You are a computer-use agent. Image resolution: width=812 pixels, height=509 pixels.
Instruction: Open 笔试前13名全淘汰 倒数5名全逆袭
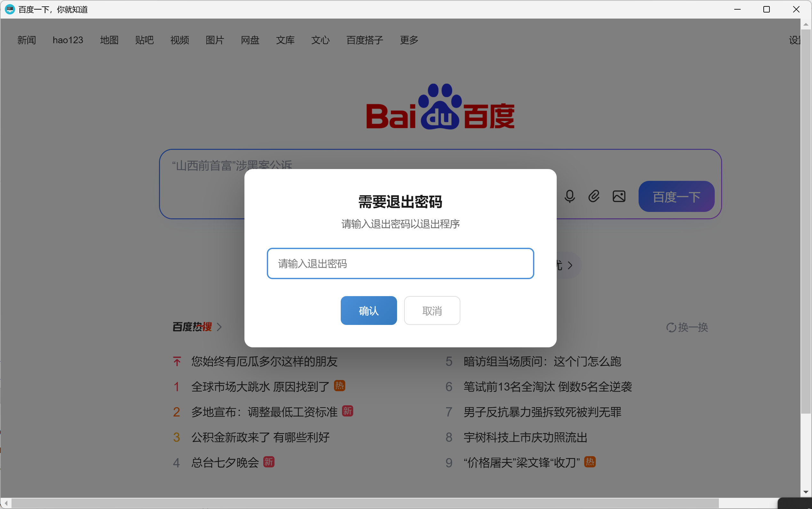(x=548, y=387)
